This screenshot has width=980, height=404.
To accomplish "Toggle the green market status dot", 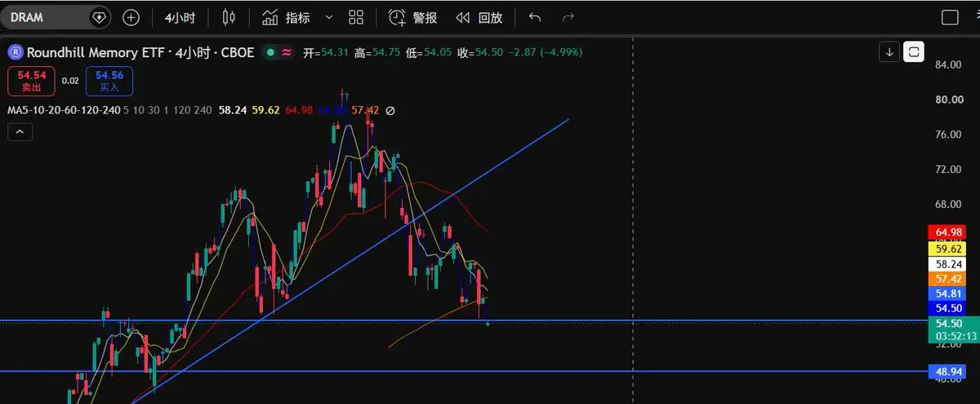I will tap(270, 52).
